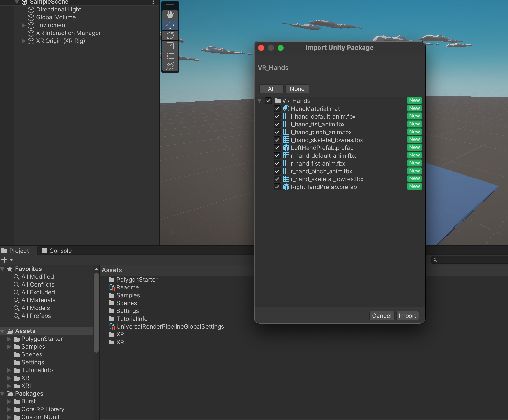Toggle the VR_Hands folder checkbox
The width and height of the screenshot is (508, 420).
(x=268, y=101)
